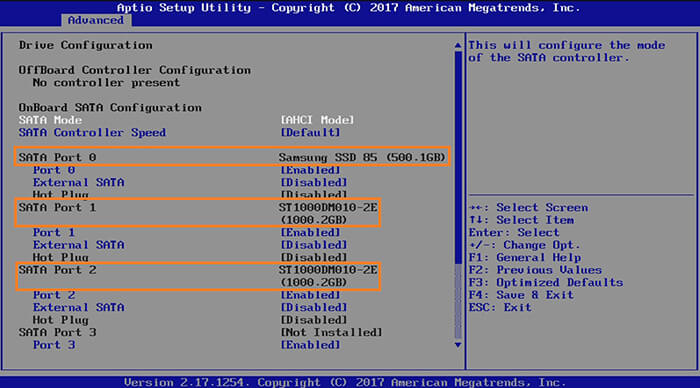Image resolution: width=700 pixels, height=388 pixels.
Task: Select the SATA Port 1 row
Action: point(198,213)
